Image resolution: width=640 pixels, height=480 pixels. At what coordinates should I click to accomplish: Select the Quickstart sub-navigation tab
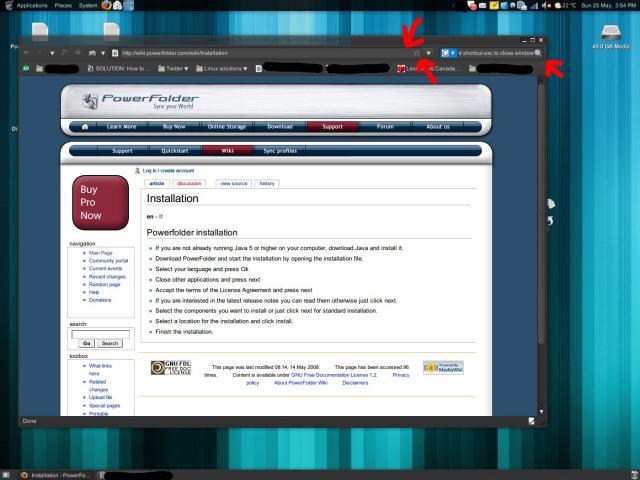175,151
